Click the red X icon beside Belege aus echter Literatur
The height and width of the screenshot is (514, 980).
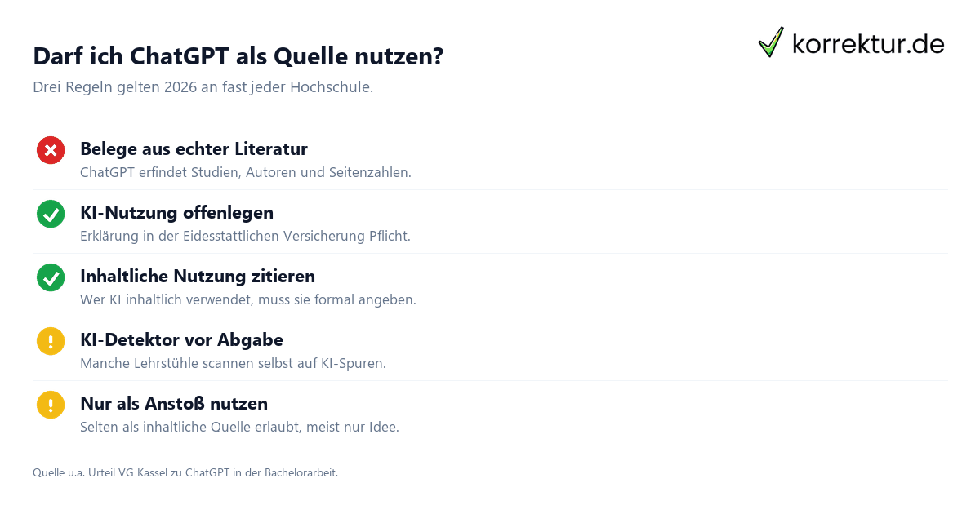tap(51, 150)
